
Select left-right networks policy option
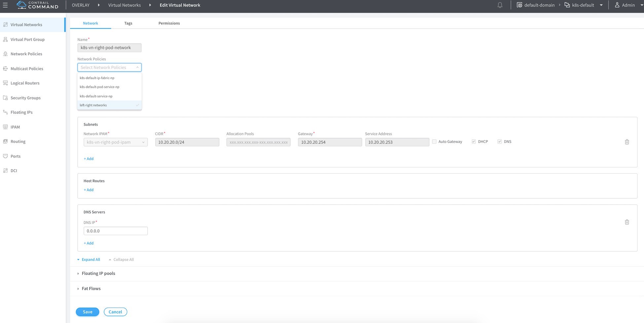coord(109,105)
